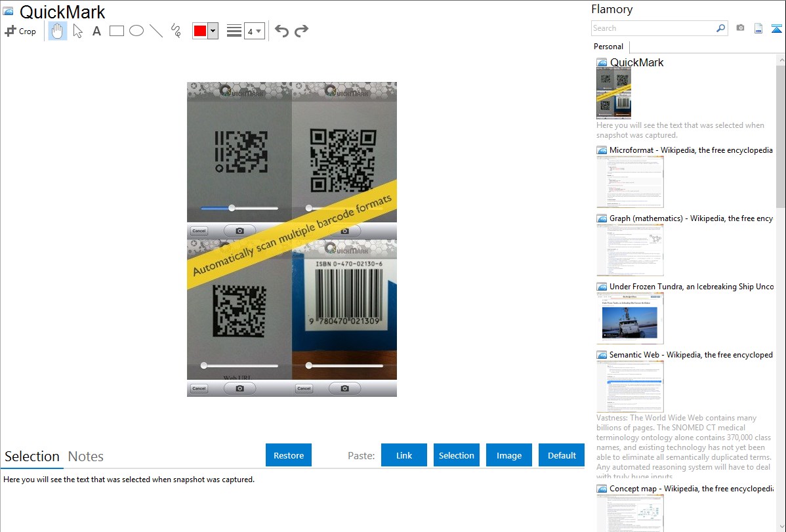Open the QuickMark thumbnail in the sidebar

pyautogui.click(x=613, y=93)
